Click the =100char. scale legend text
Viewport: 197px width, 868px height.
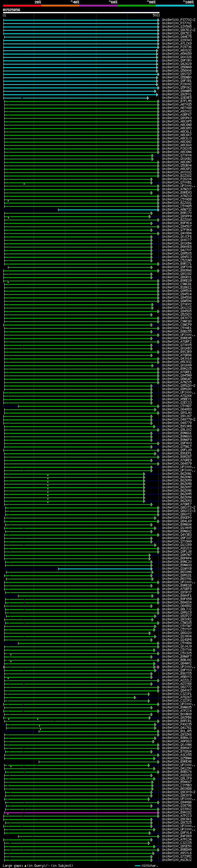(x=150, y=865)
